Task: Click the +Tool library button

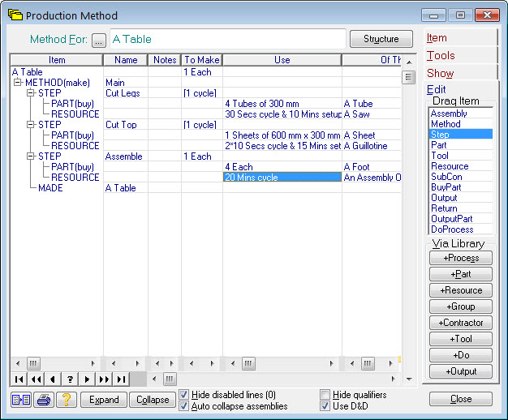Action: click(461, 339)
